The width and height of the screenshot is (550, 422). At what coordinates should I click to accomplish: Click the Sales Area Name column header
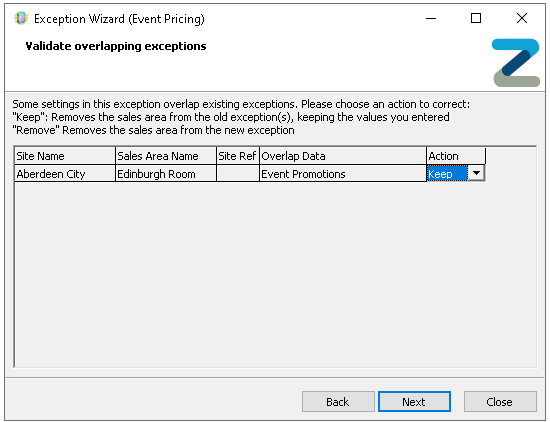click(x=166, y=156)
